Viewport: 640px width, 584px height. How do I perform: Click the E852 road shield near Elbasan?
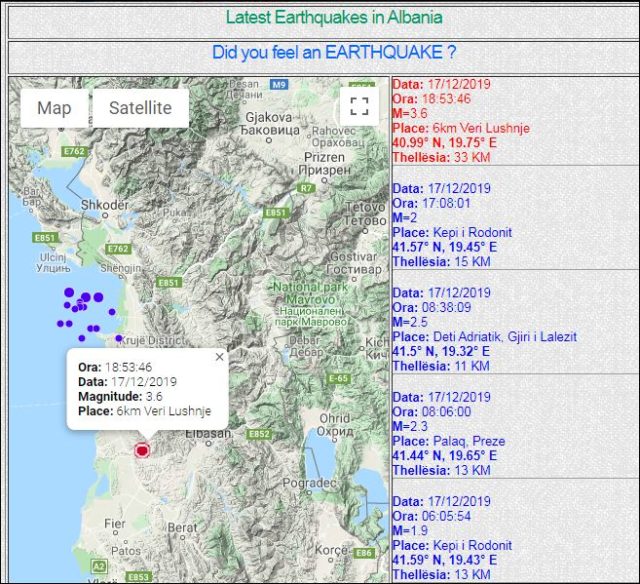[260, 434]
